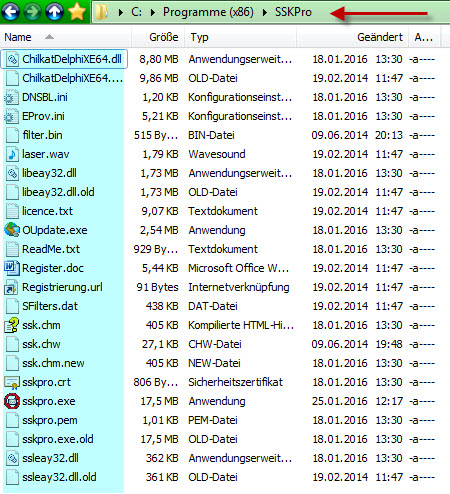Click date 25.01.2016 12:17
The width and height of the screenshot is (450, 494).
[x=358, y=401]
